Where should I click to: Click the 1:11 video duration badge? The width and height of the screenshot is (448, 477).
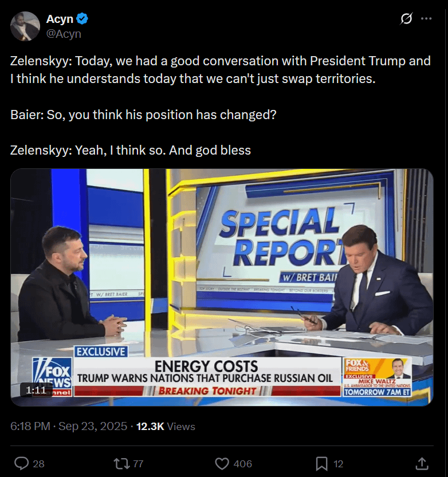36,390
